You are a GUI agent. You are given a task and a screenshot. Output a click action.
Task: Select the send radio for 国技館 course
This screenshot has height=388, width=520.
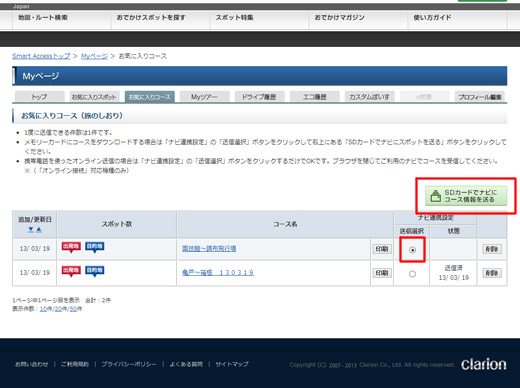(412, 250)
